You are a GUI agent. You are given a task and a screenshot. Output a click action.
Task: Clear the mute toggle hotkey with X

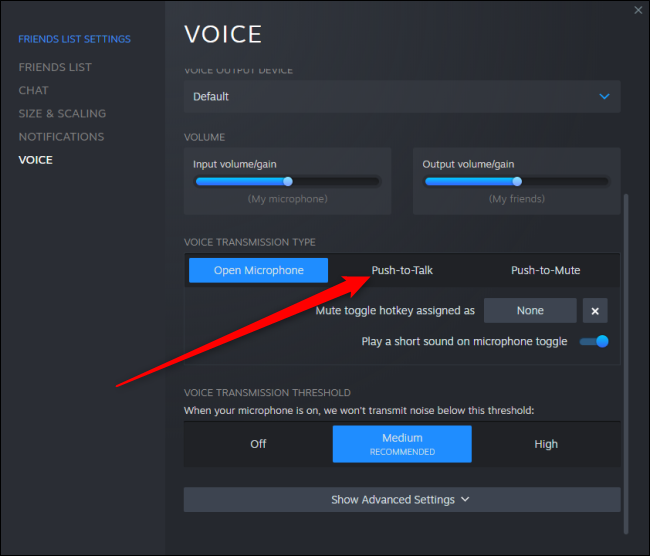pos(595,311)
